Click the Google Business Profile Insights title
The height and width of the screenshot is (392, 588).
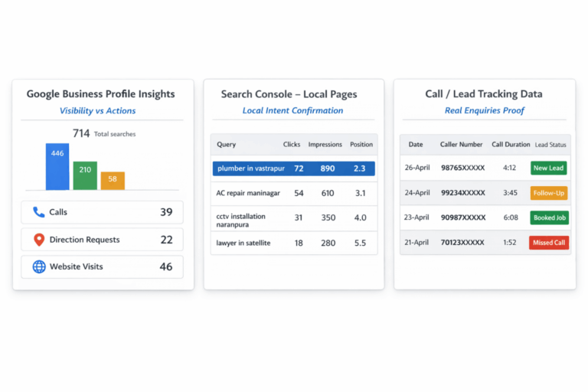point(100,93)
